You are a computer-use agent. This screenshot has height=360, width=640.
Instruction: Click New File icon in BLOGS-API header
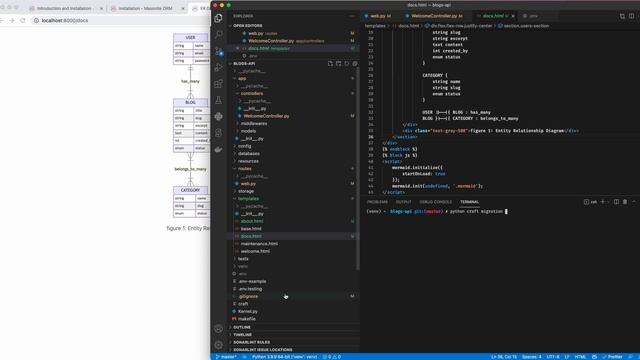[330, 64]
